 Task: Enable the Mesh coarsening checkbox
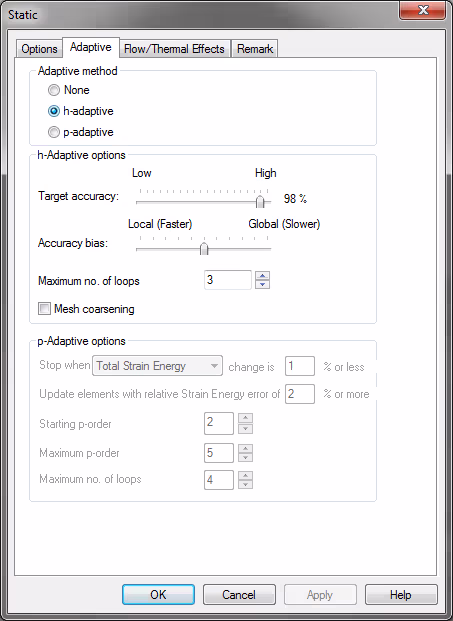pos(44,309)
